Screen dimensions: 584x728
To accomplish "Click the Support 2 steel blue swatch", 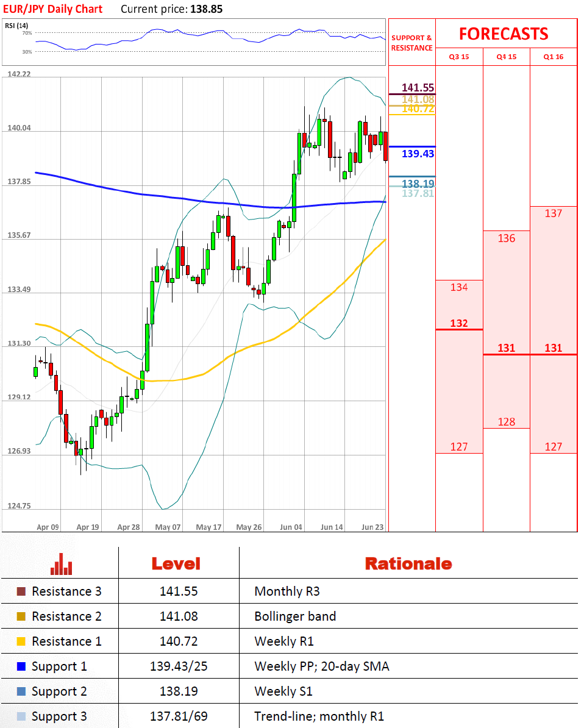I will tap(21, 691).
